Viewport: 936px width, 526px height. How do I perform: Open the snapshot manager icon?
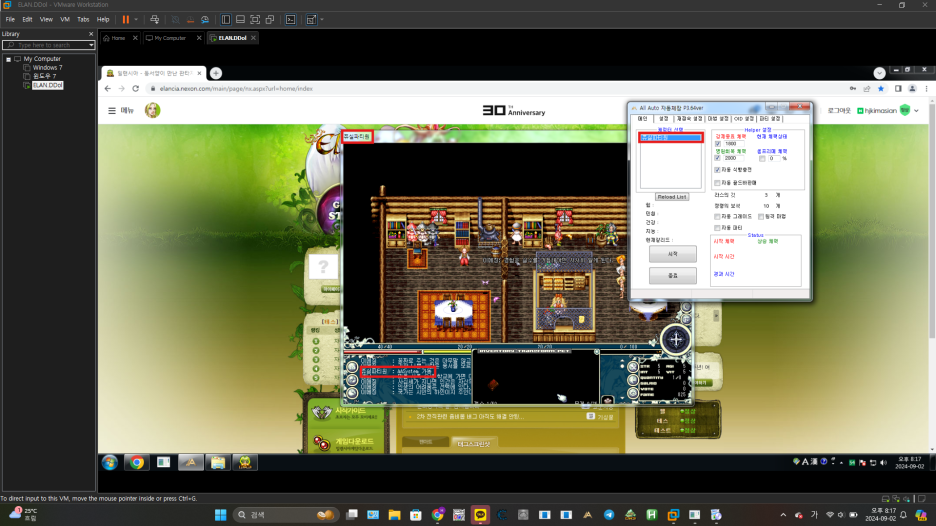point(205,20)
